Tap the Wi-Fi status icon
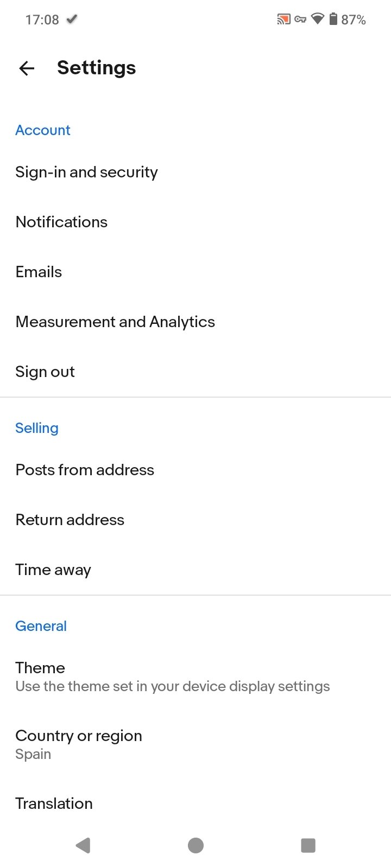The height and width of the screenshot is (868, 391). click(x=318, y=20)
